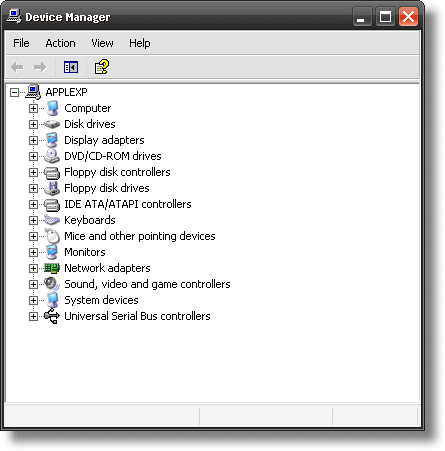Click the Universal Serial Bus controllers USB icon
The height and width of the screenshot is (451, 445).
[52, 316]
